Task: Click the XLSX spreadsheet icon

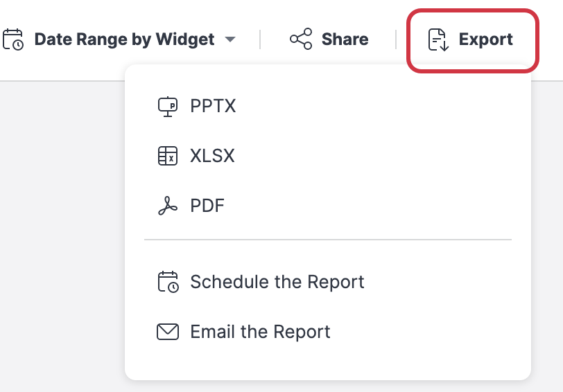Action: pos(168,156)
